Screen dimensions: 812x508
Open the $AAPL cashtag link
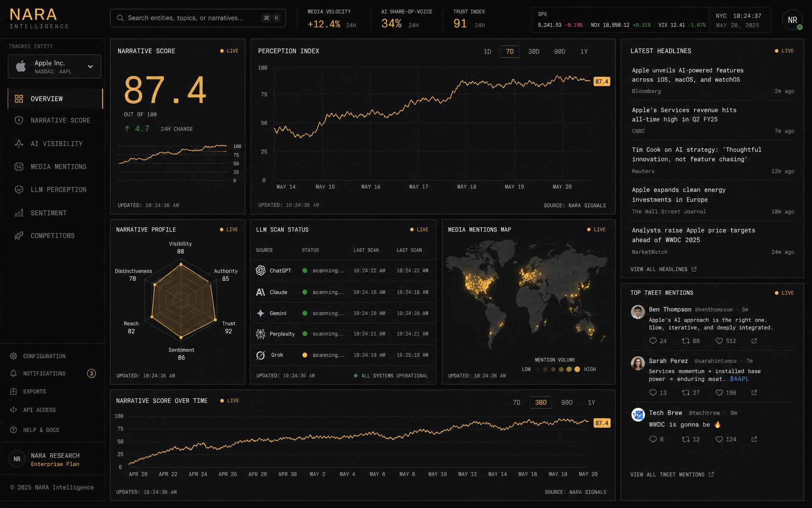point(739,379)
